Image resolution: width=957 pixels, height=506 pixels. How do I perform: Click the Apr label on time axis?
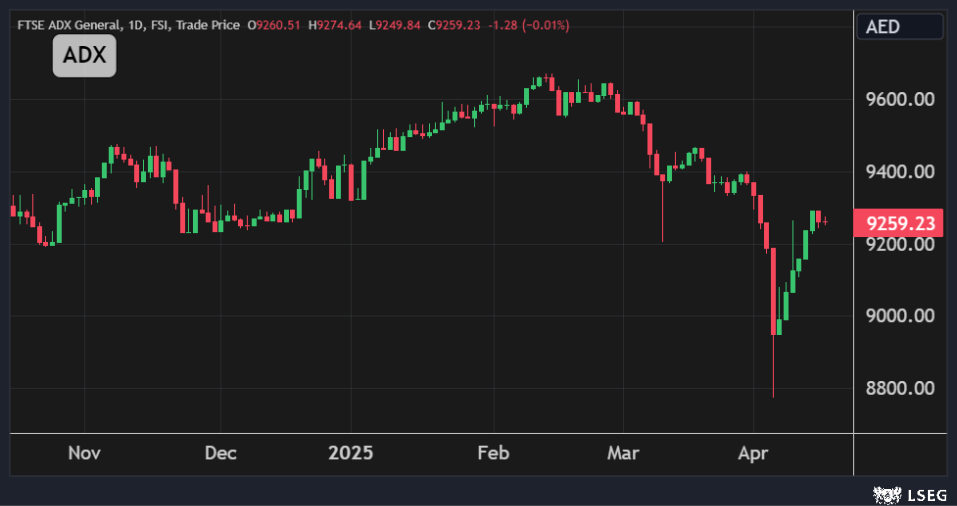752,453
